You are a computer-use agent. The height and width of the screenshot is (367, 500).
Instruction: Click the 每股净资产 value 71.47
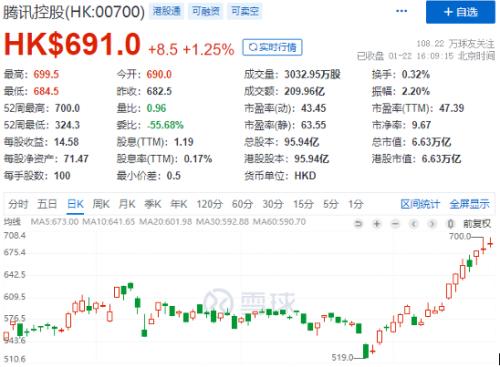click(76, 159)
